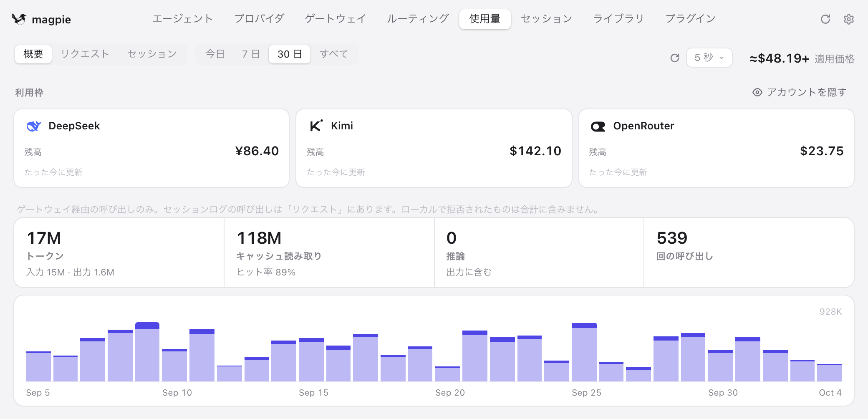Image resolution: width=868 pixels, height=419 pixels.
Task: Open the プラグイン tab
Action: click(691, 19)
